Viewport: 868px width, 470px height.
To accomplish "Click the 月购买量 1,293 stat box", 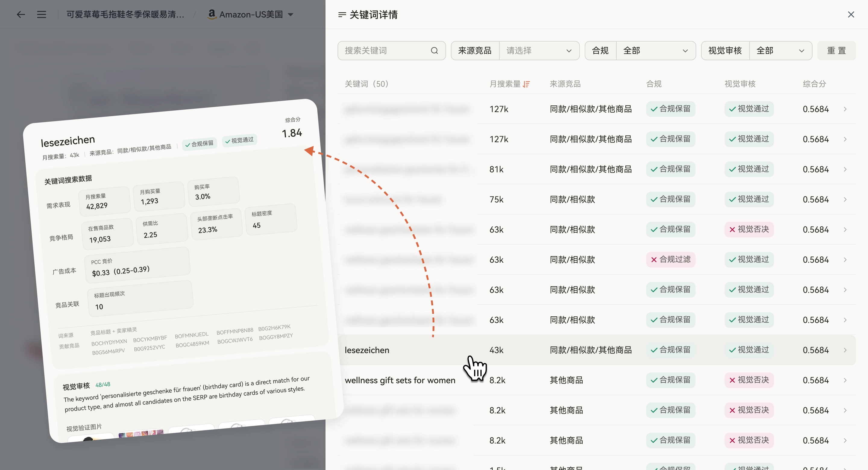I will pos(159,196).
